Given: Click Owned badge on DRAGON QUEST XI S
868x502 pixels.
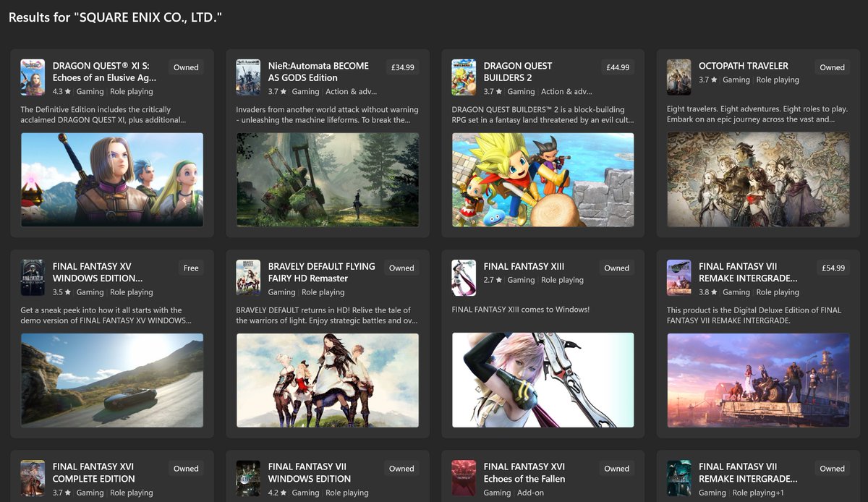Looking at the screenshot, I should coord(186,67).
